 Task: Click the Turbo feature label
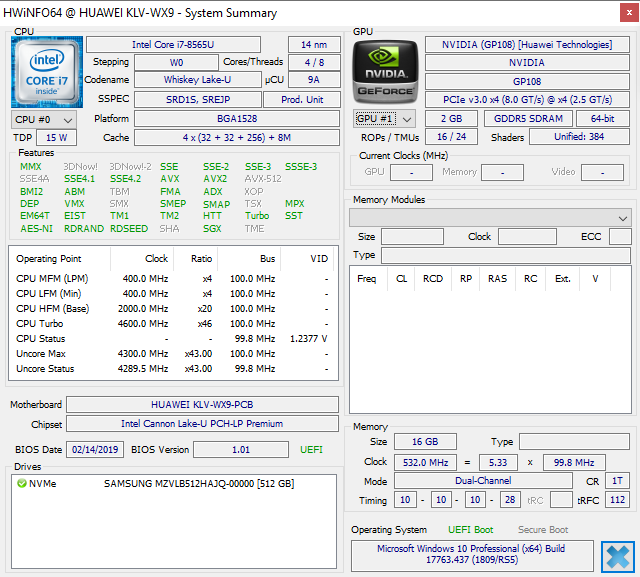click(257, 215)
